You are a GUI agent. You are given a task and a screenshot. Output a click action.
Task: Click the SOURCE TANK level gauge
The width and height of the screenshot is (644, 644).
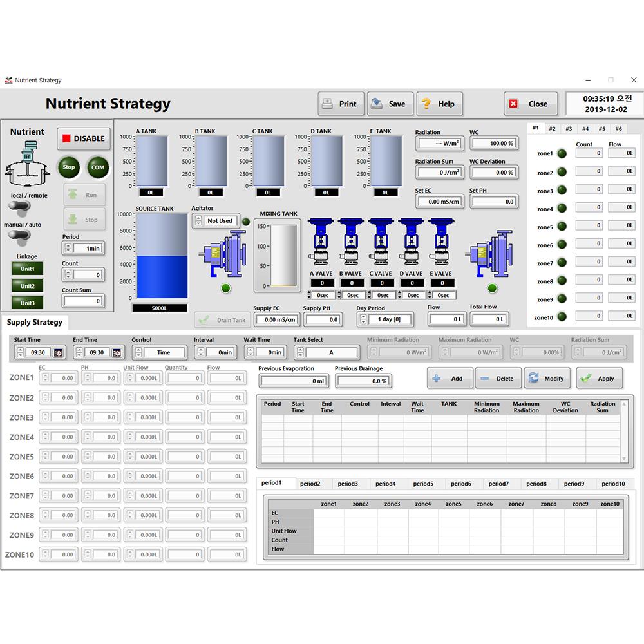click(153, 256)
